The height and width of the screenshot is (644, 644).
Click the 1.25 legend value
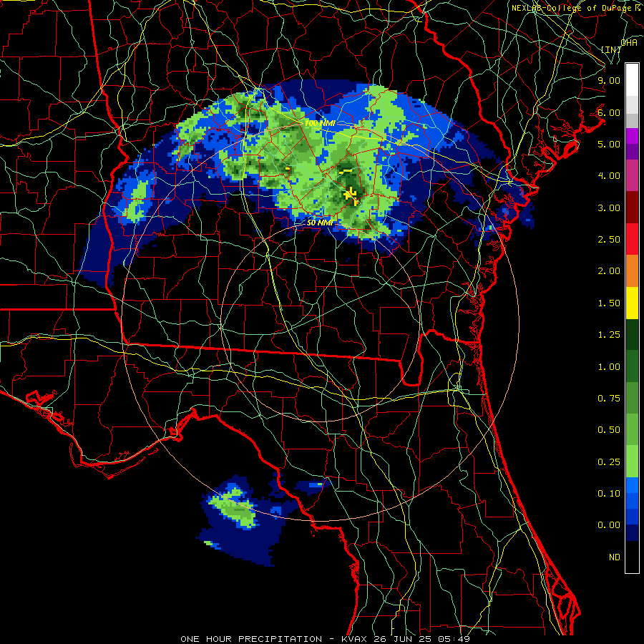(609, 335)
